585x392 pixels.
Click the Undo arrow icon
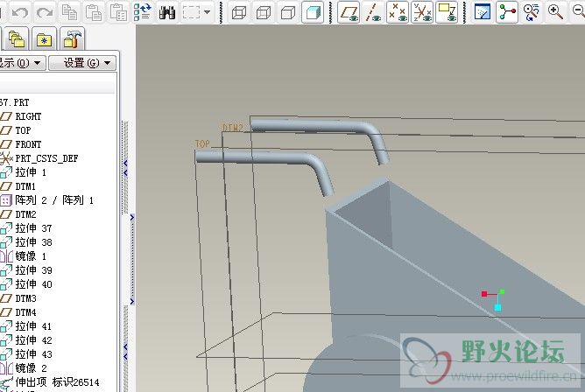click(x=20, y=12)
